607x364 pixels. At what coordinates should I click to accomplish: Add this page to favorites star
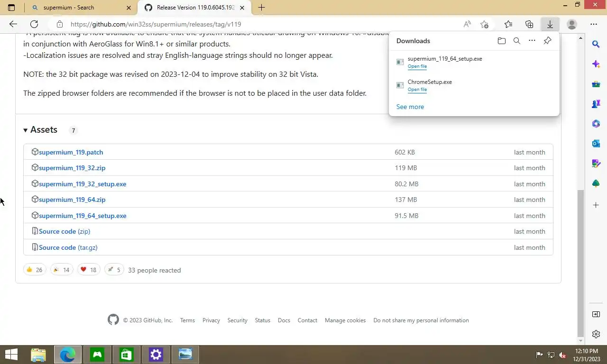pyautogui.click(x=484, y=24)
